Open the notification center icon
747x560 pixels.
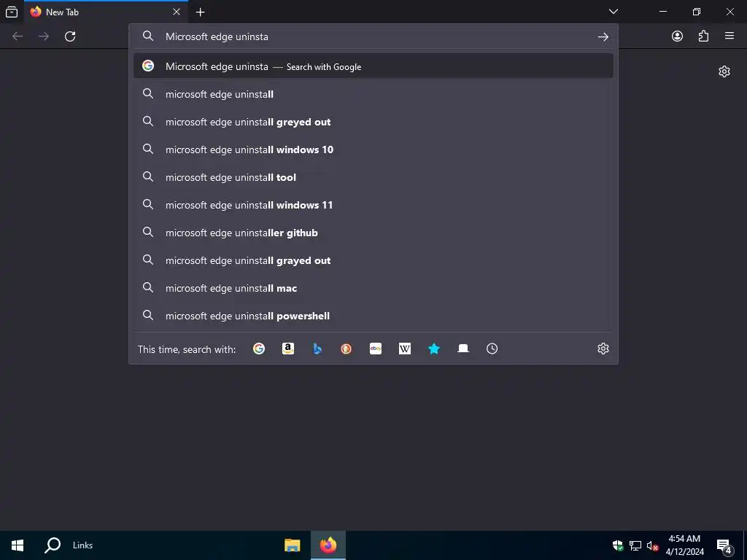tap(724, 547)
